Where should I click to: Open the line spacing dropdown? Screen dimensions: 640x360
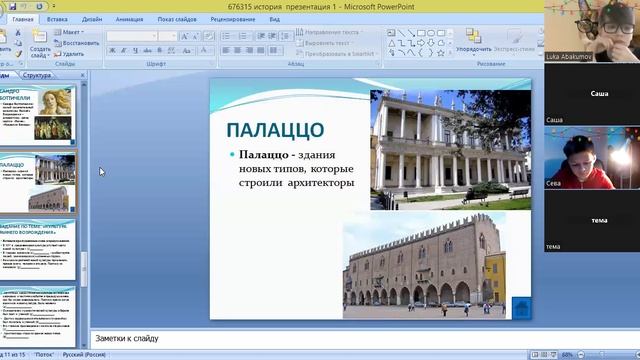(285, 36)
